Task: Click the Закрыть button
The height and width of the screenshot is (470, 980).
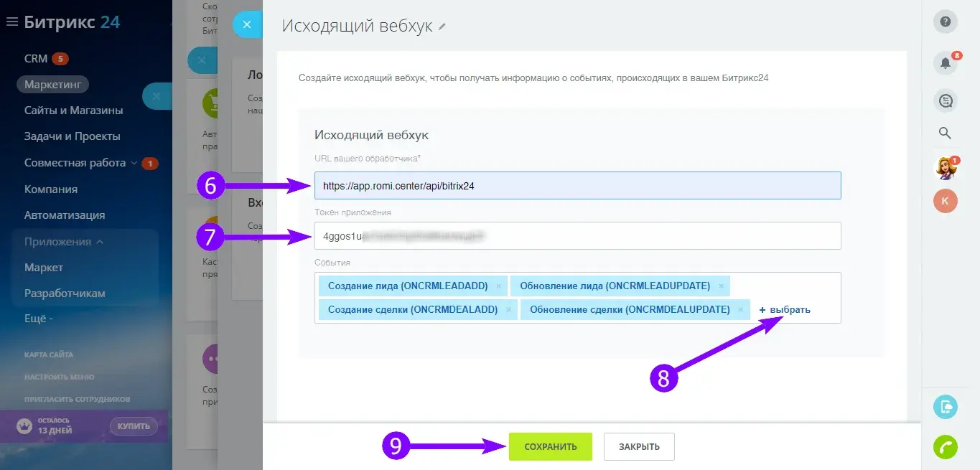Action: tap(639, 446)
